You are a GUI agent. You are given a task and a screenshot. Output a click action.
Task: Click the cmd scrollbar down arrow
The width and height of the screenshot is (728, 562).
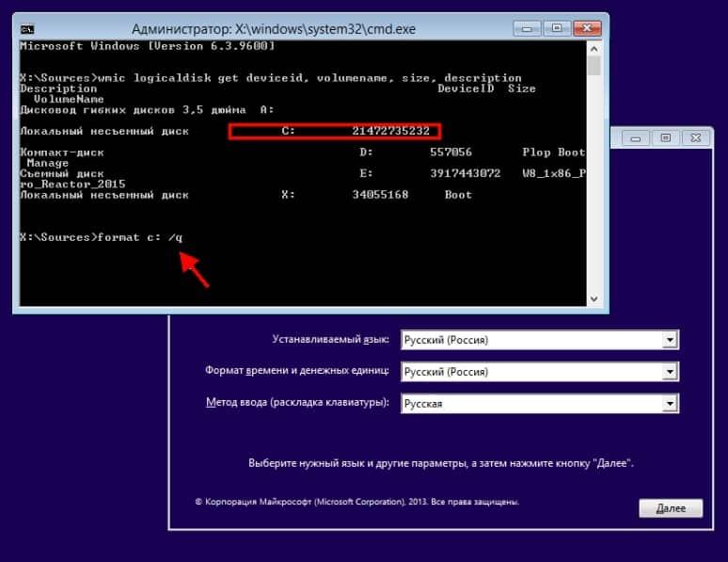point(593,299)
